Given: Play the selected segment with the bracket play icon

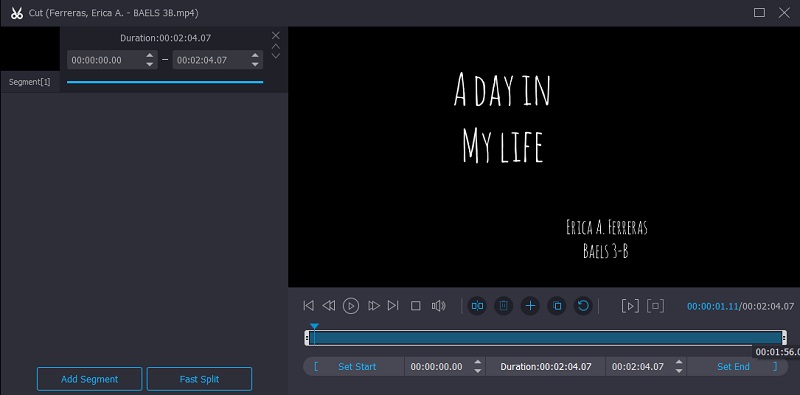Looking at the screenshot, I should click(630, 306).
